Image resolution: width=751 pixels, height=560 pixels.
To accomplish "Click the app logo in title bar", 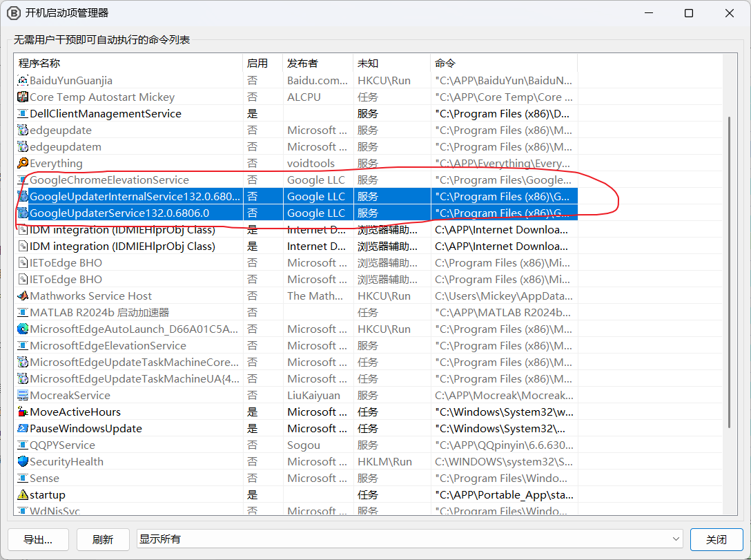I will click(13, 13).
